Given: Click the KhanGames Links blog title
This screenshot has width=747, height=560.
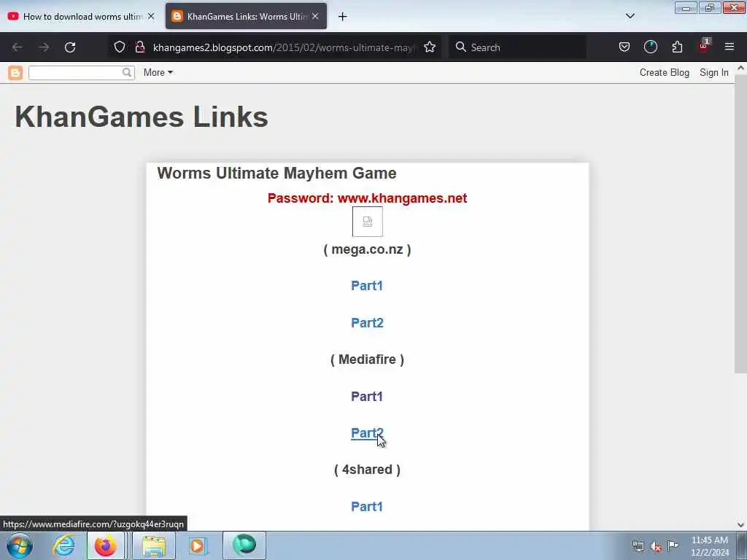Looking at the screenshot, I should pyautogui.click(x=142, y=117).
